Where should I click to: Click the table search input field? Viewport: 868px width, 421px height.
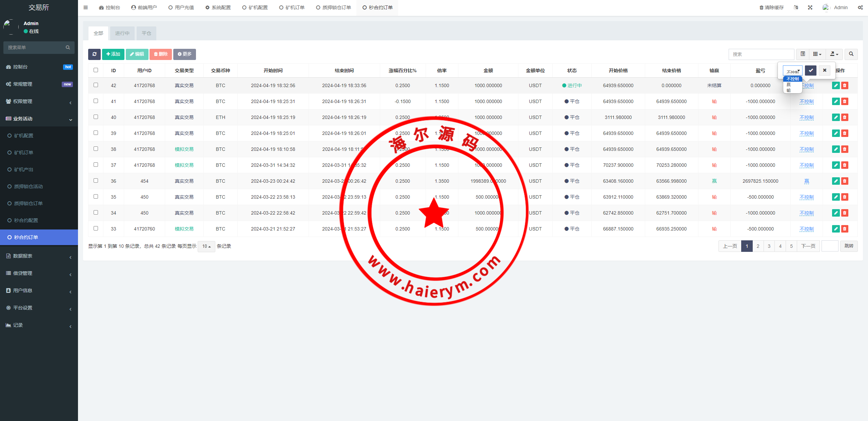[761, 54]
